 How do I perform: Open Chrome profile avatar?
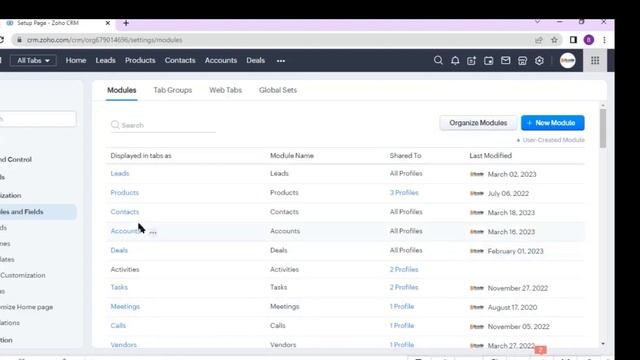coord(589,40)
